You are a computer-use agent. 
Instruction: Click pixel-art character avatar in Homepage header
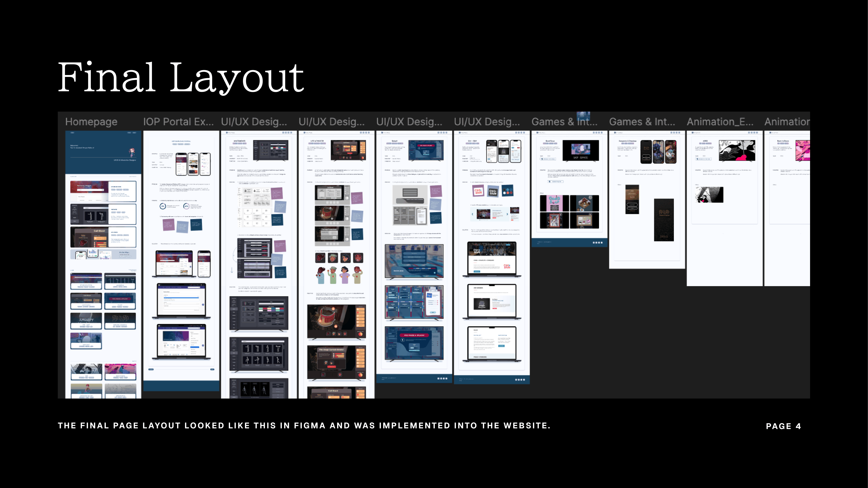[132, 152]
